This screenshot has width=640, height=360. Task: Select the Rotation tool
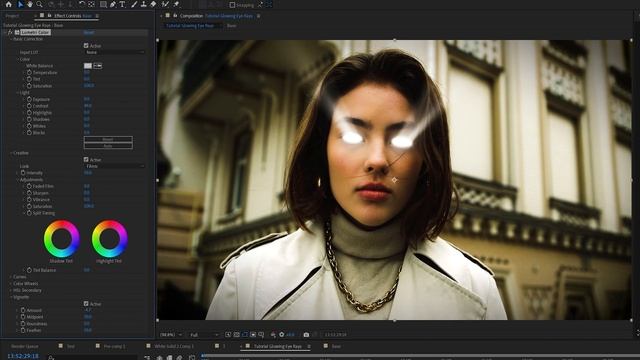[x=82, y=4]
